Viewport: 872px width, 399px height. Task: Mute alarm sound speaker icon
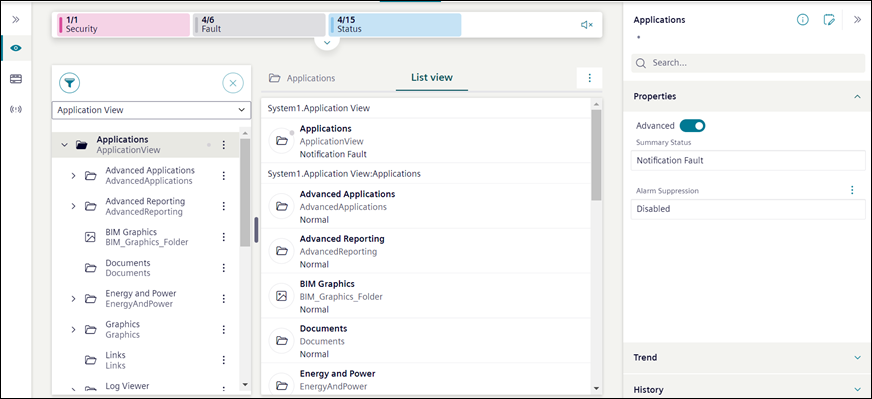587,24
